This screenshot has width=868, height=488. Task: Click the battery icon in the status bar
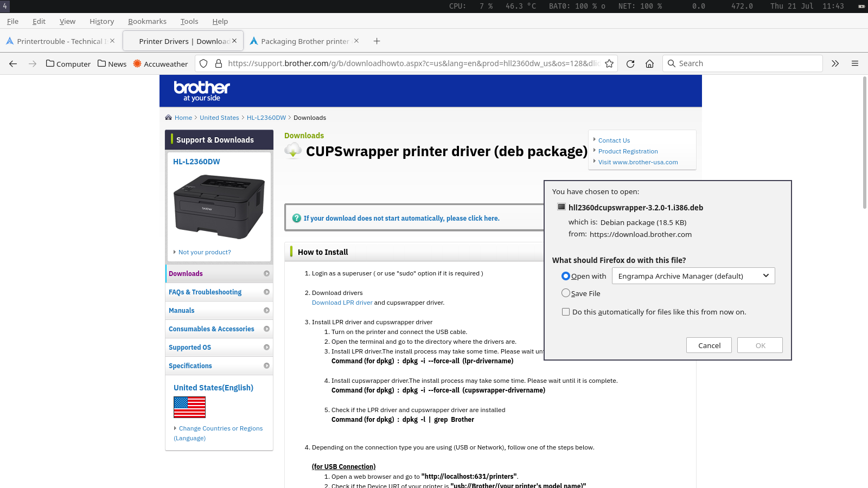pos(861,7)
